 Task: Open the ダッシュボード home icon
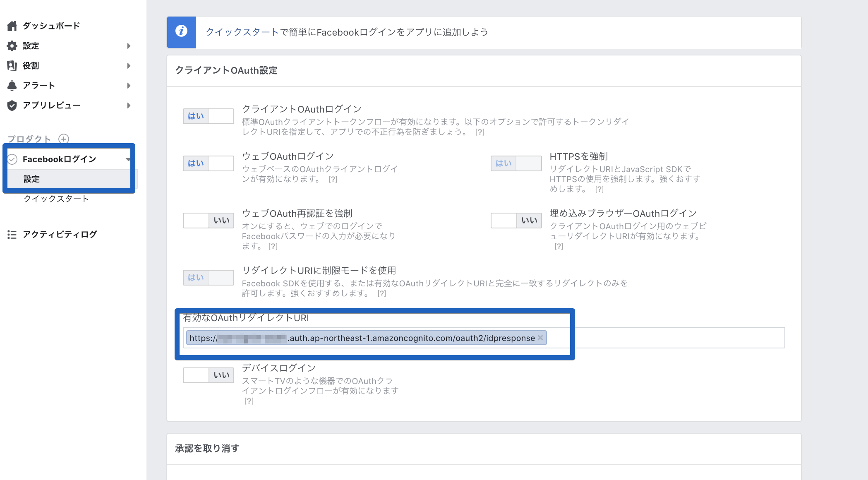12,26
